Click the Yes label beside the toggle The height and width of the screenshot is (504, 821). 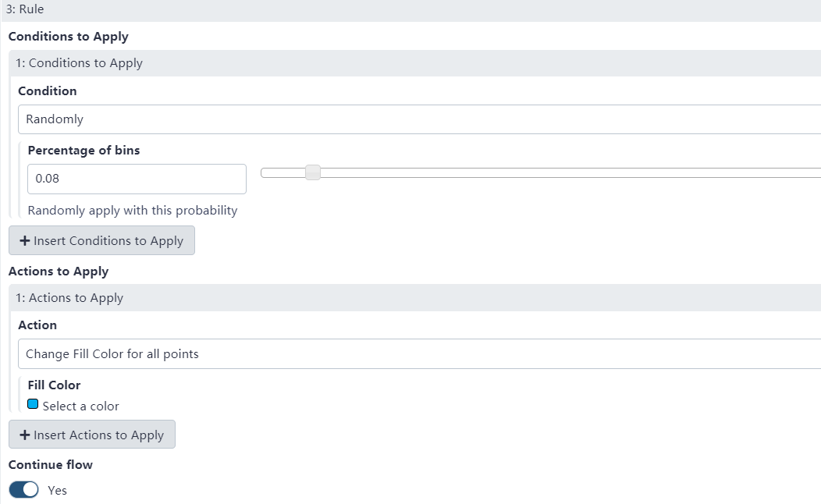[57, 491]
